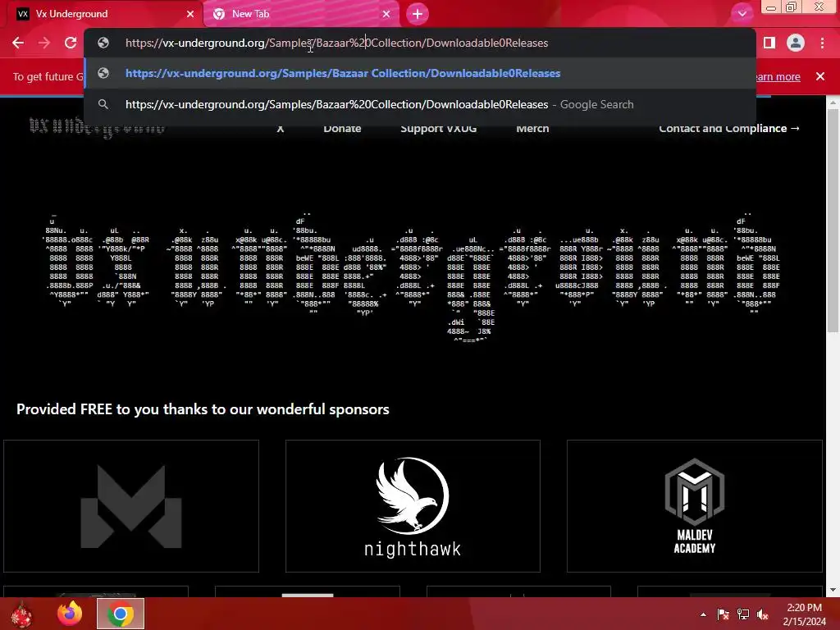
Task: Reload the current page
Action: (x=71, y=43)
